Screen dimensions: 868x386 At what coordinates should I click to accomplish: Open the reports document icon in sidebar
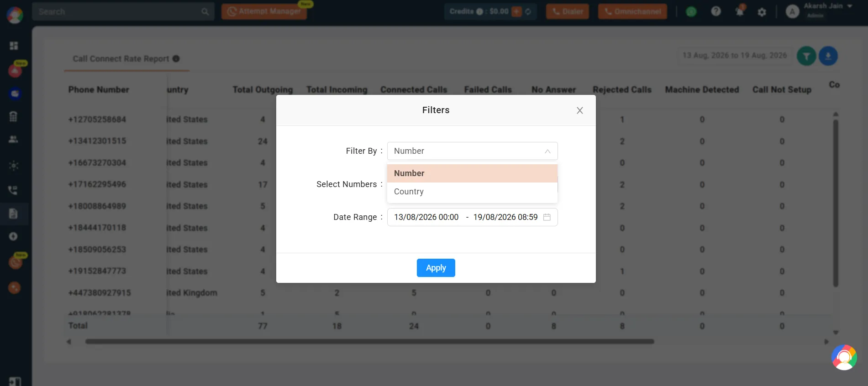(14, 214)
